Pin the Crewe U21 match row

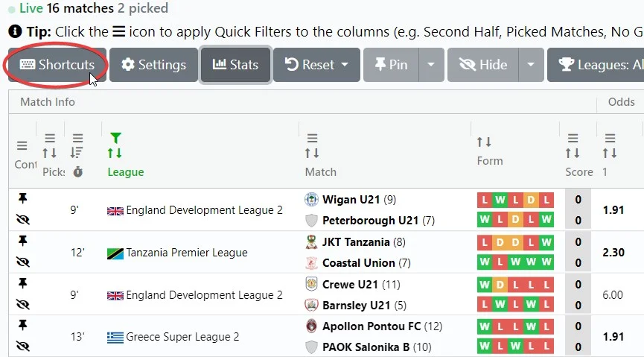tap(22, 283)
